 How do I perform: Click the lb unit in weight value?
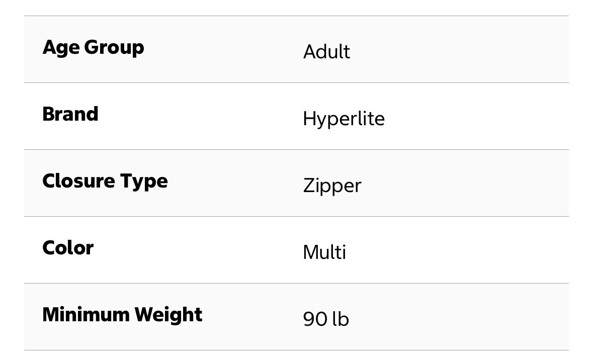point(341,319)
